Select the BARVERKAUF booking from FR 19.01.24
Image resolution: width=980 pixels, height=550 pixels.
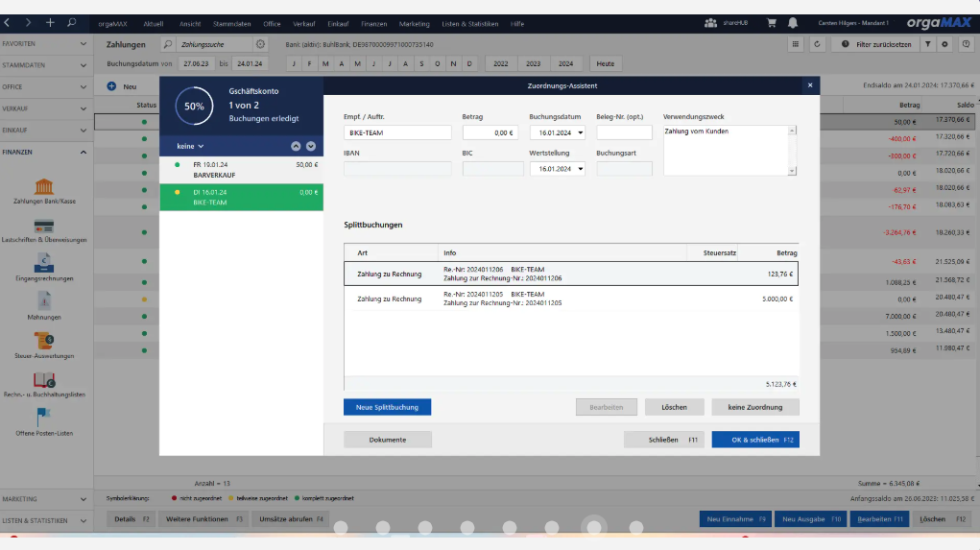pyautogui.click(x=241, y=170)
